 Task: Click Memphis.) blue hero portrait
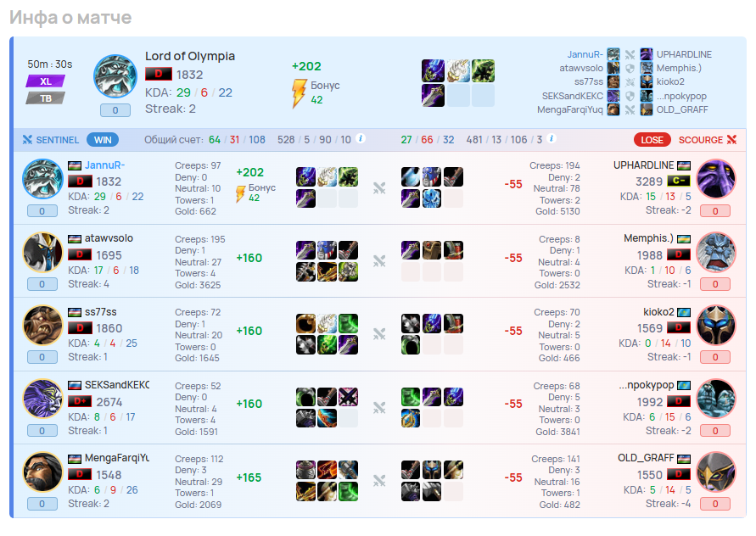(x=716, y=253)
